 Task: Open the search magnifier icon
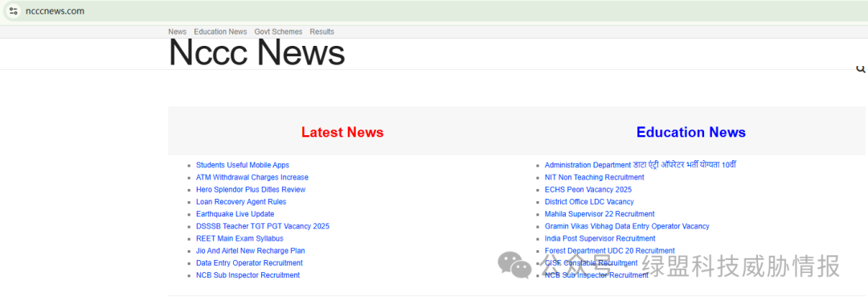[x=860, y=68]
